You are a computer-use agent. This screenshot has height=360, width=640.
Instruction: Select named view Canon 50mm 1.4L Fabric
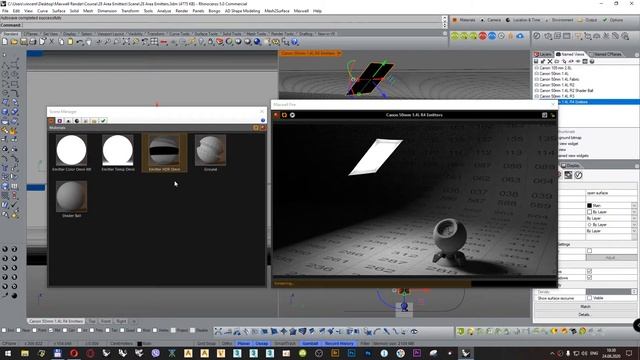559,79
